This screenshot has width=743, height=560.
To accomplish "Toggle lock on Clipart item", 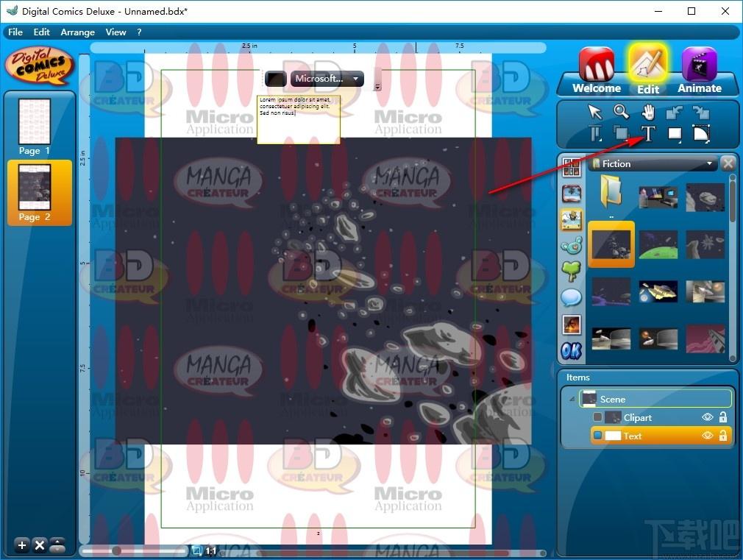I will 723,417.
